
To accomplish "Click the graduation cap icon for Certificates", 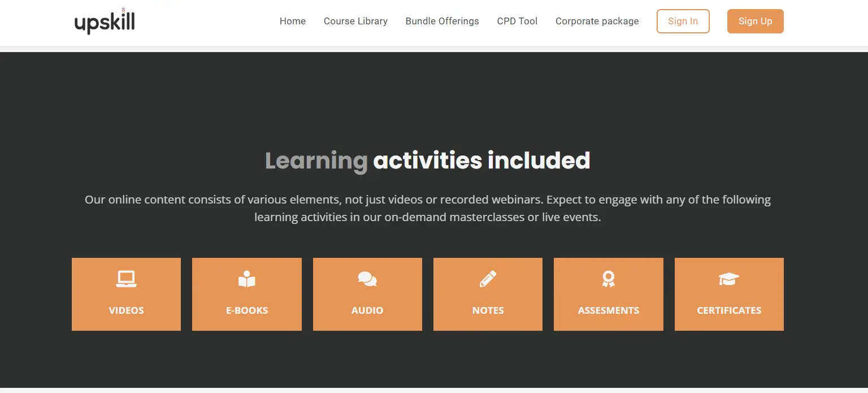I will pyautogui.click(x=729, y=279).
